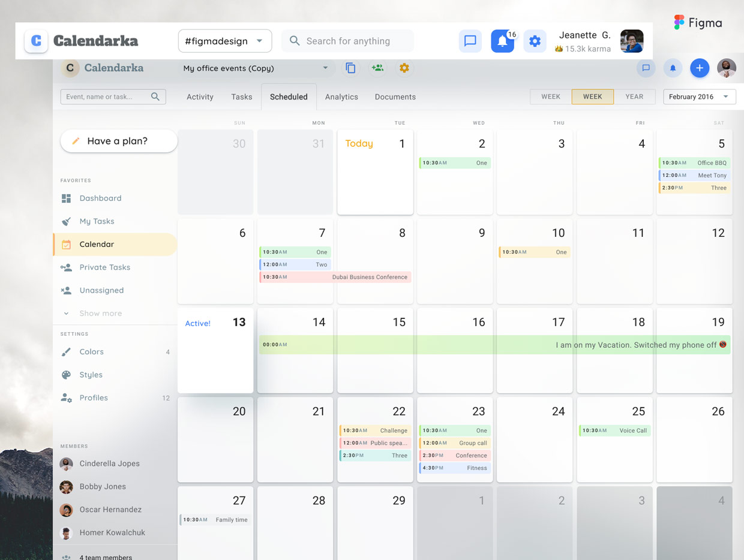The width and height of the screenshot is (744, 560).
Task: Open the vacation event banner
Action: (x=495, y=345)
